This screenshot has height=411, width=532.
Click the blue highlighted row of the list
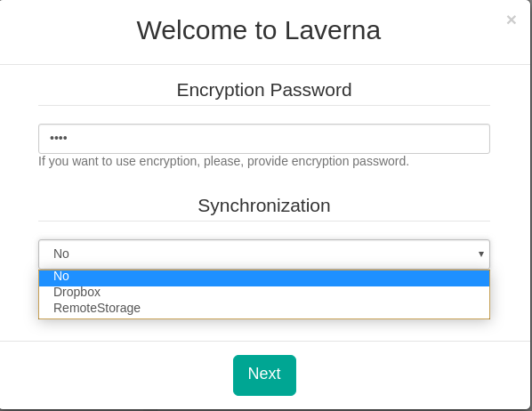click(x=264, y=276)
